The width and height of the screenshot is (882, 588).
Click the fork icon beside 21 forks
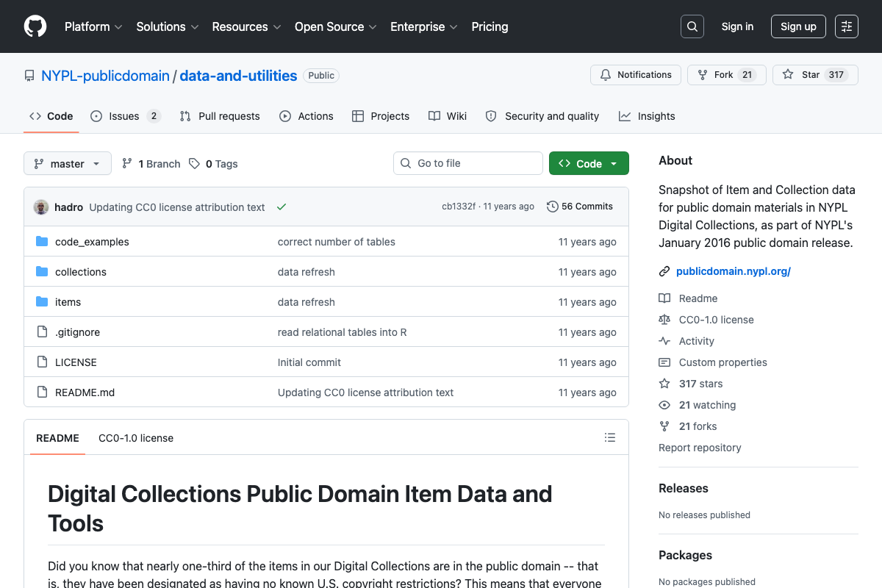point(664,426)
